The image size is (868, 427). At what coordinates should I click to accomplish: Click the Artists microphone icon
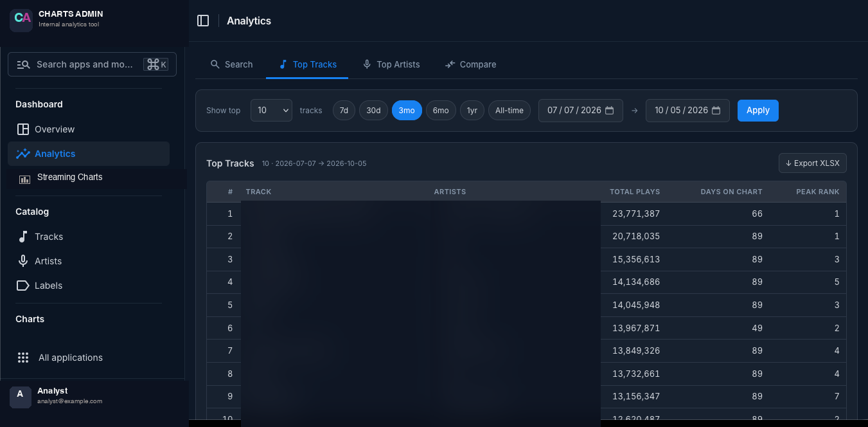(x=23, y=261)
